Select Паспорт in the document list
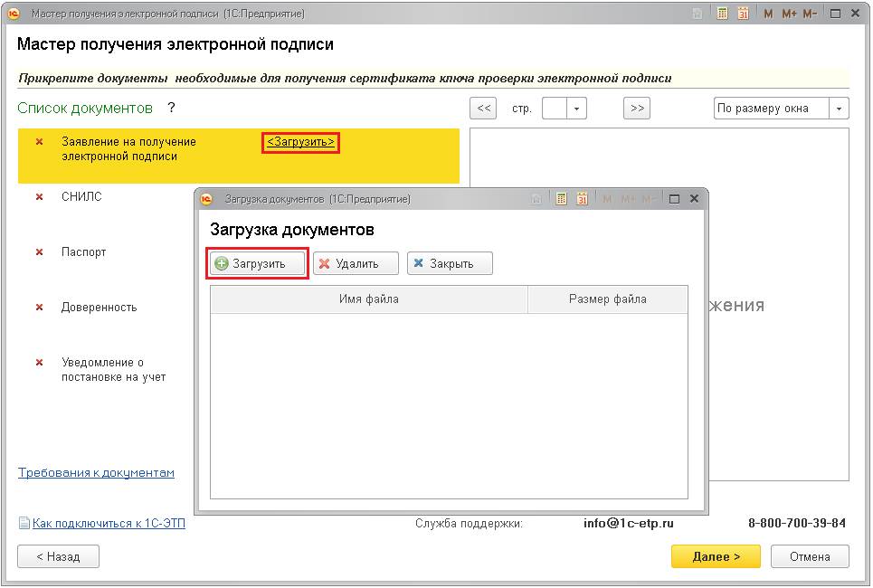The width and height of the screenshot is (873, 588). click(x=83, y=251)
